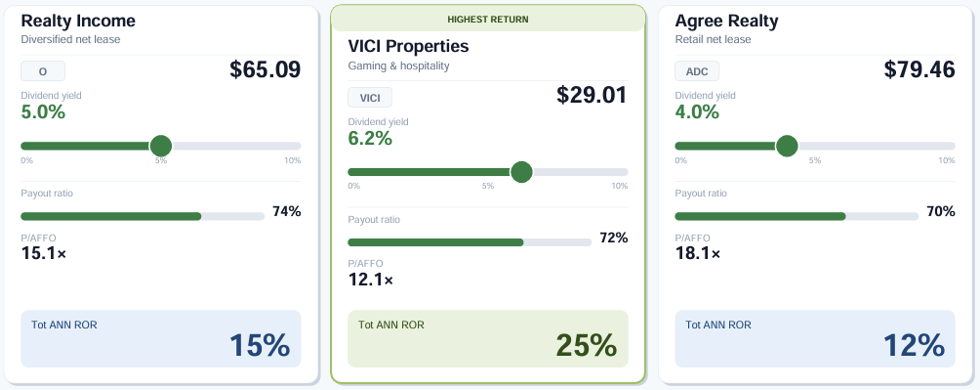Click Agree Realty payout ratio bar
This screenshot has width=980, height=390.
pos(796,217)
